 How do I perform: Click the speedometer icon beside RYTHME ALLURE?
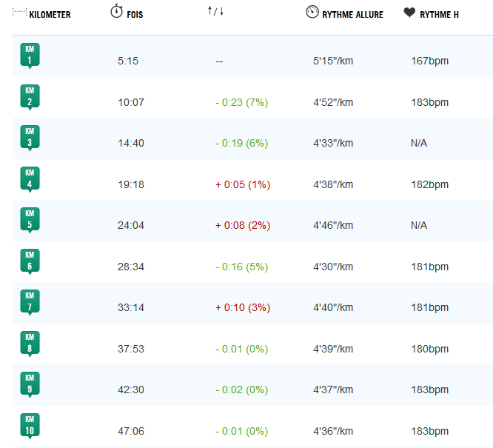point(312,12)
